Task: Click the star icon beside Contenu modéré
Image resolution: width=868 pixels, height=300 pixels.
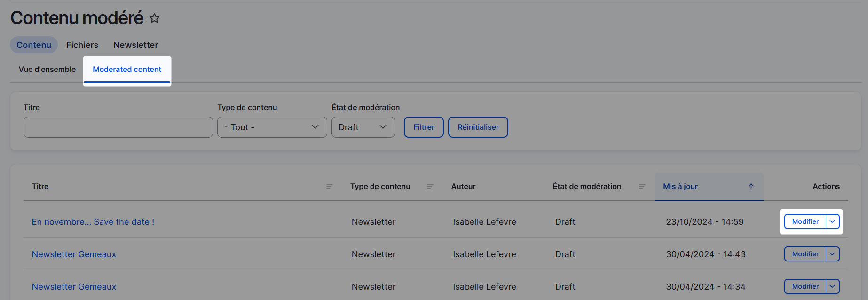Action: point(154,18)
